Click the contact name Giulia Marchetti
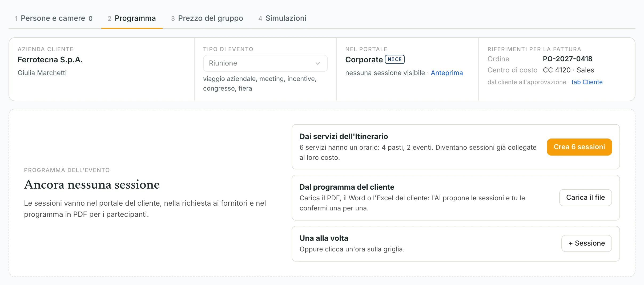Screen dimensions: 644x285 (42, 73)
